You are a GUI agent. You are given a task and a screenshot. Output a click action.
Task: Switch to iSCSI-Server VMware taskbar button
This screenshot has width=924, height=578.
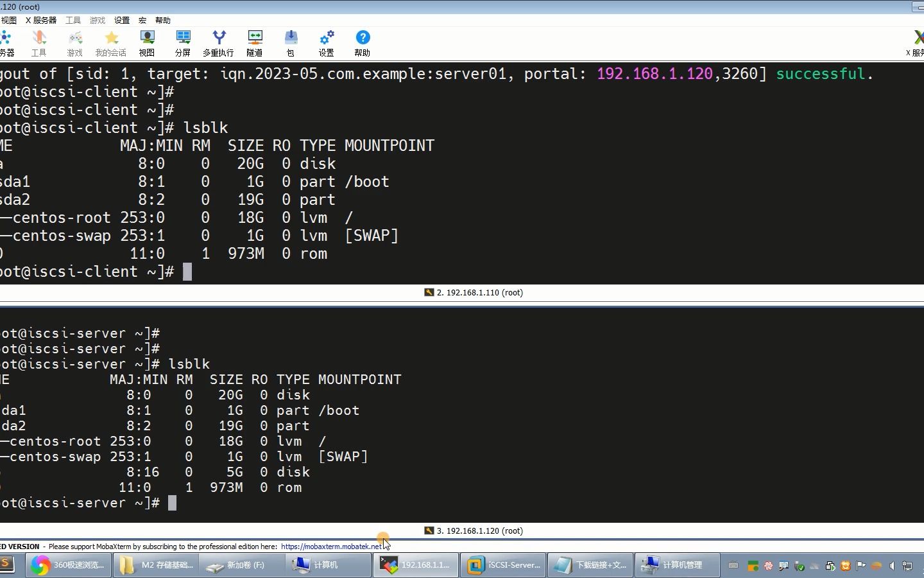pyautogui.click(x=503, y=565)
